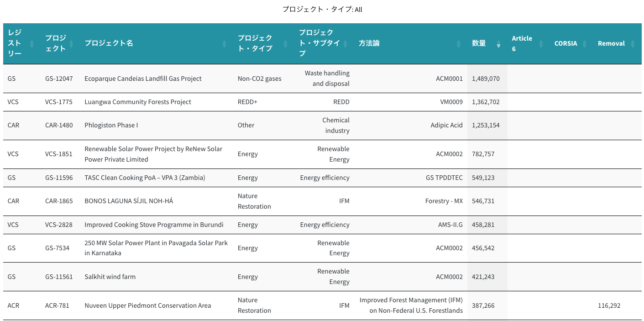Click sort arrows in the プロジェクト名 column
644x321 pixels.
[224, 44]
